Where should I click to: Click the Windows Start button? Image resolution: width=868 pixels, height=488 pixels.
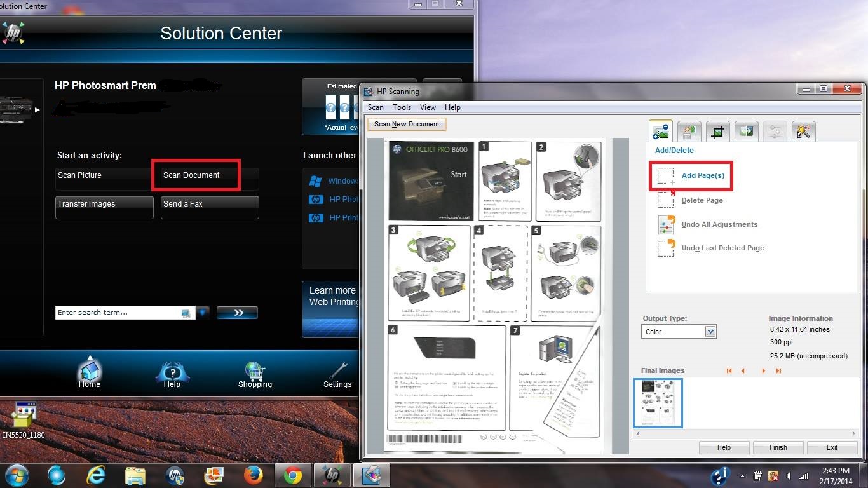point(17,475)
